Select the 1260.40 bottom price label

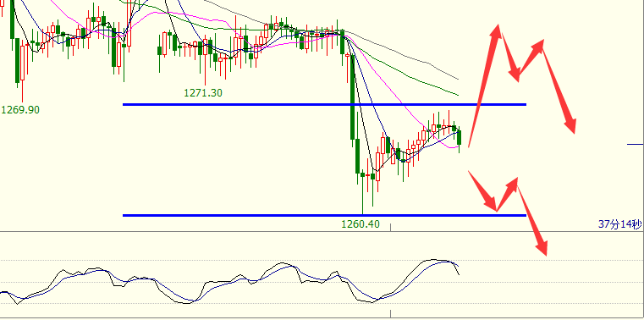coord(361,224)
